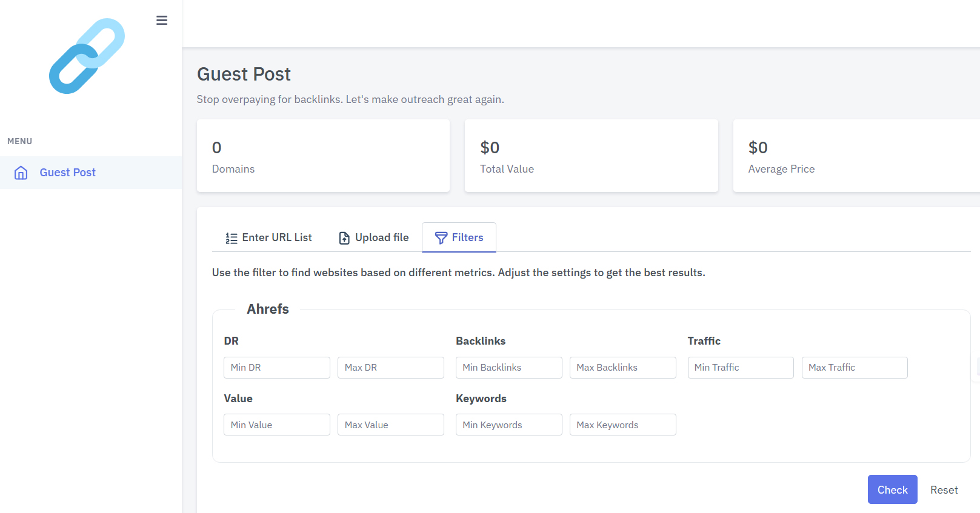Focus the Min Traffic input
Image resolution: width=980 pixels, height=513 pixels.
pos(740,368)
